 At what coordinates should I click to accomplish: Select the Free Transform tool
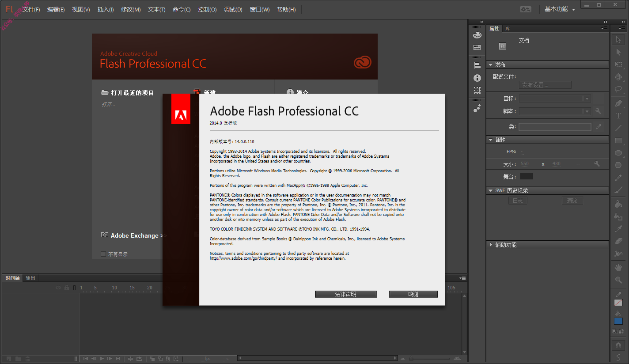(x=618, y=64)
